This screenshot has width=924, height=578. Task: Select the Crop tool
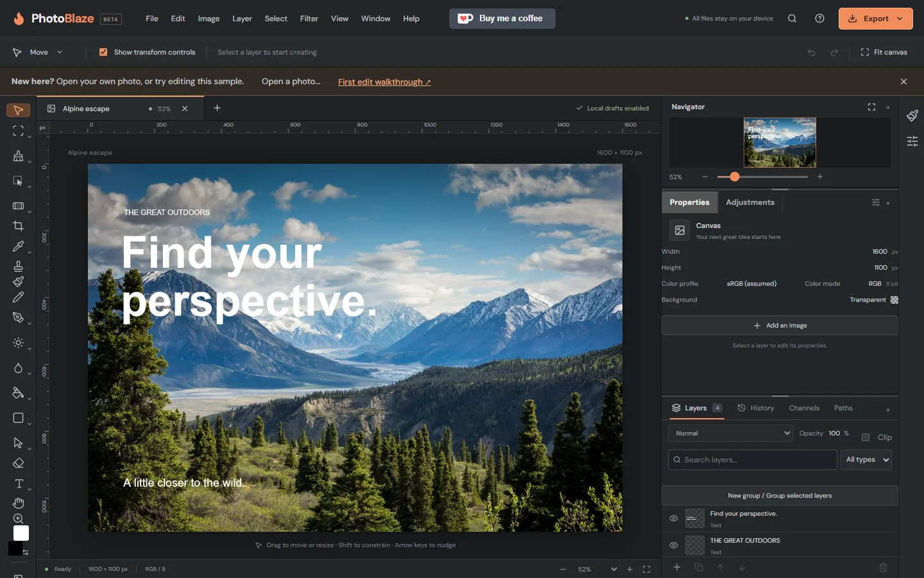(18, 226)
